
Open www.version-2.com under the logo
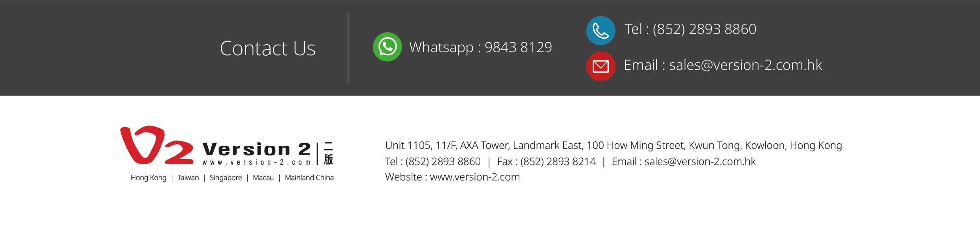pos(256,162)
